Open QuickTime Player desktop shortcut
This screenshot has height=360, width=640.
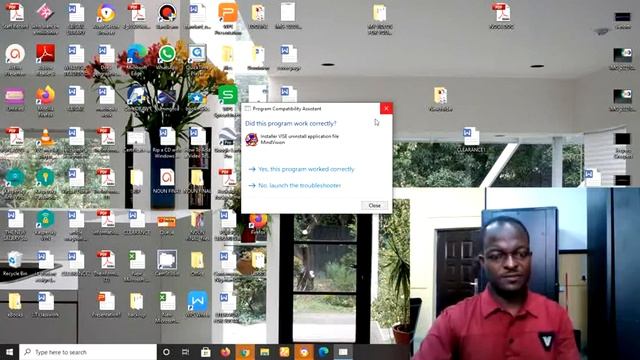[x=198, y=58]
